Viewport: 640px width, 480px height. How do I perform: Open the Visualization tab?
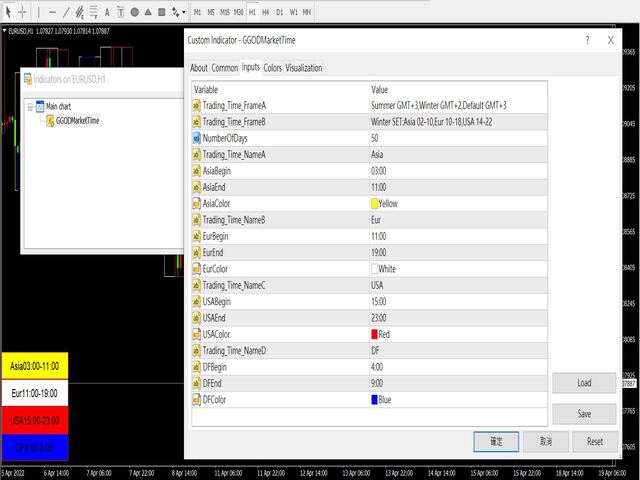point(304,68)
